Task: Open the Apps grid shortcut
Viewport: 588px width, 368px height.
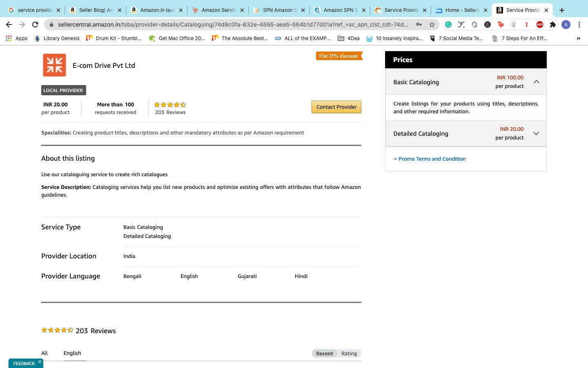Action: point(16,38)
